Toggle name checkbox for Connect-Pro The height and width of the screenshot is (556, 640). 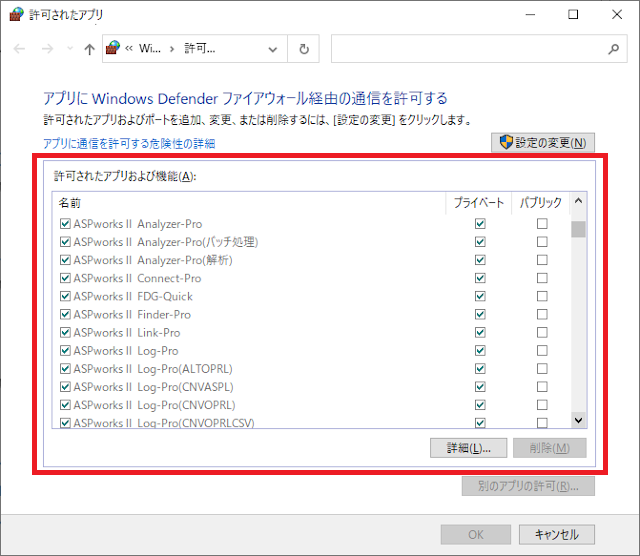point(65,278)
